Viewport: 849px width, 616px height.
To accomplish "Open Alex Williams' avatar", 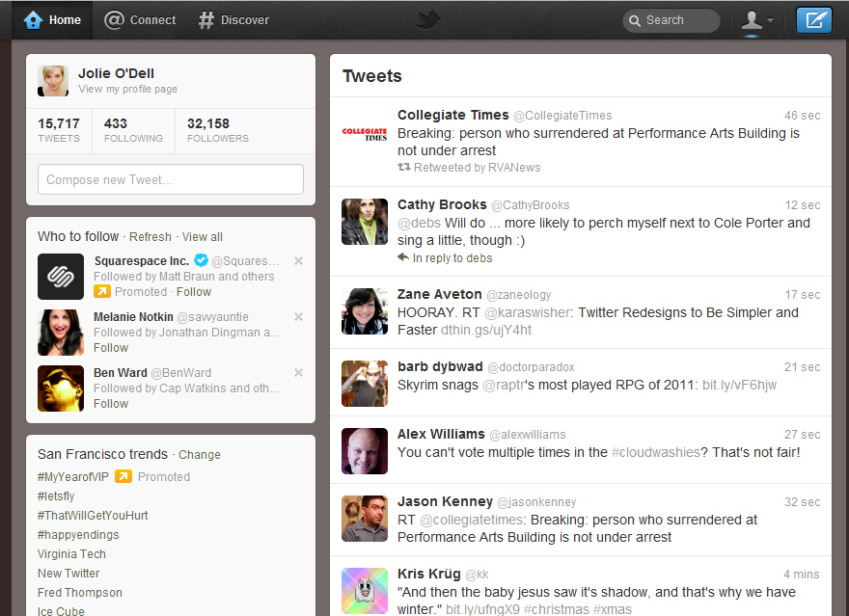I will pos(365,451).
